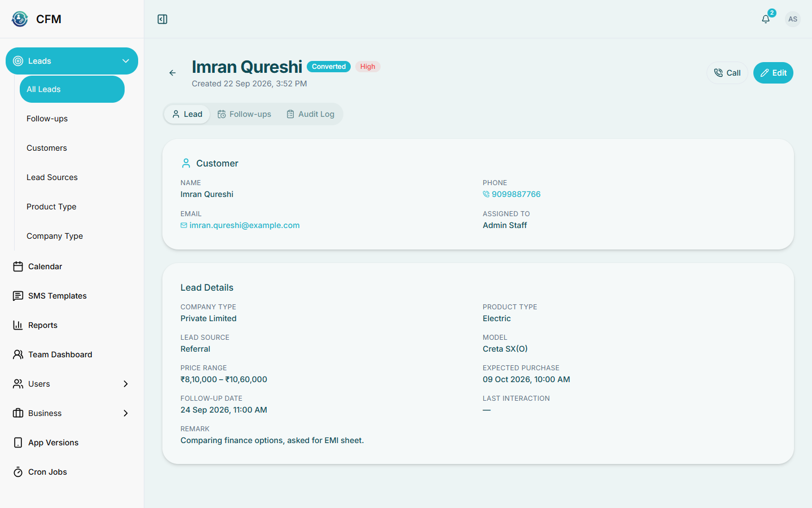The image size is (812, 508).
Task: Click the Call button
Action: click(x=727, y=73)
